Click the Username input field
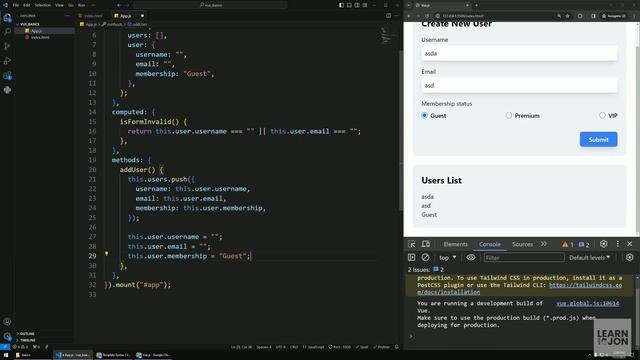 pos(519,53)
